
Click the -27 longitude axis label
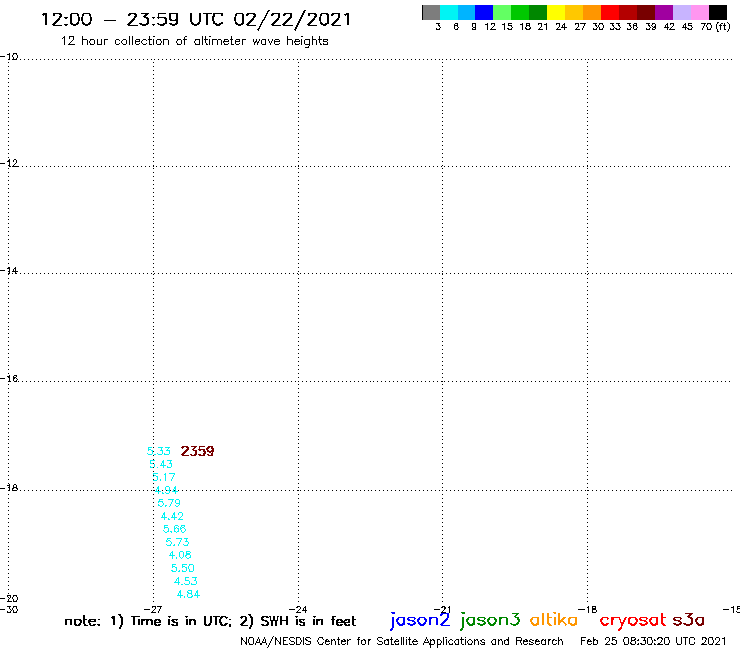click(153, 610)
